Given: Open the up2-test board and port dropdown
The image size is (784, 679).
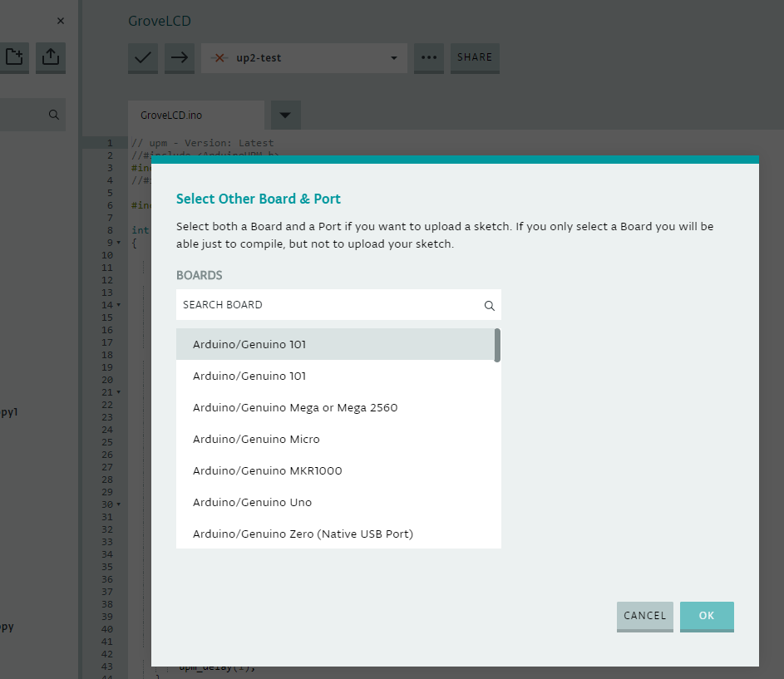Looking at the screenshot, I should pos(392,58).
